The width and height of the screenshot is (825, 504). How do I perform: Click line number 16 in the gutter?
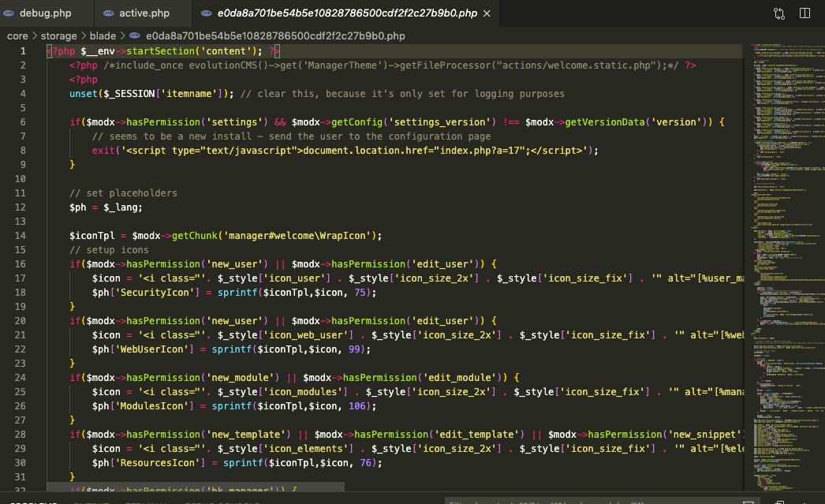(20, 264)
